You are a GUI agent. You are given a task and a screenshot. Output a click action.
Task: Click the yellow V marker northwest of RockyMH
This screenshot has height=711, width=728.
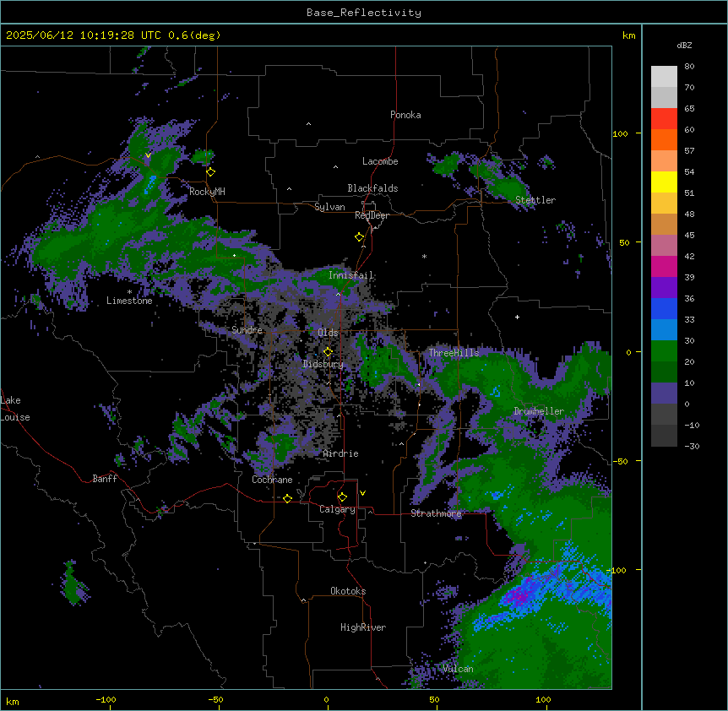148,155
